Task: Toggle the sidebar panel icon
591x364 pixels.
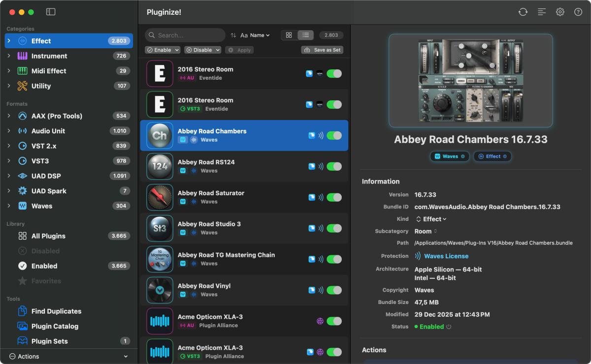Action: pyautogui.click(x=51, y=12)
